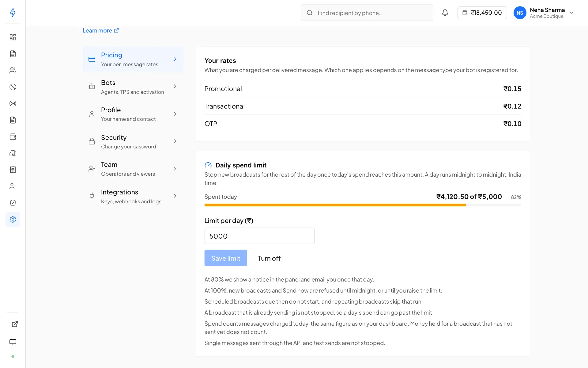
Task: Click the gauge icon beside Daily spend limit
Action: point(208,165)
